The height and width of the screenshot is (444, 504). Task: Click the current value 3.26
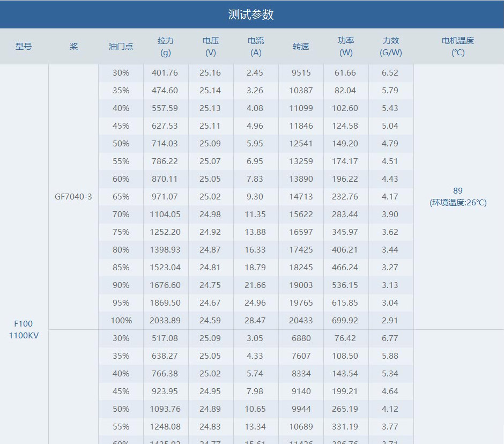[255, 90]
